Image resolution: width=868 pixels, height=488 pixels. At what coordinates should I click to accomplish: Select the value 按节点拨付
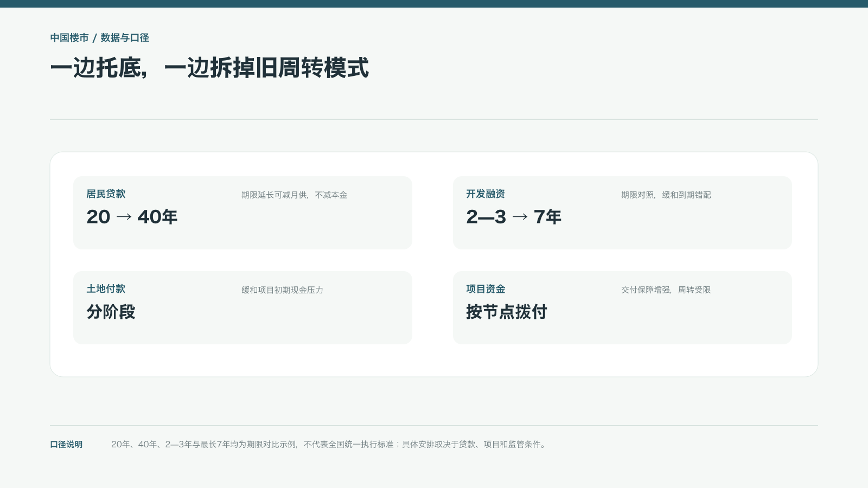click(507, 312)
